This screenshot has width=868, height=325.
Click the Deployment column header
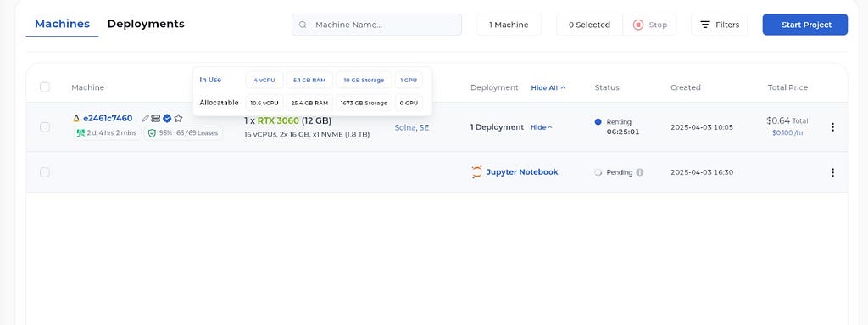coord(494,87)
